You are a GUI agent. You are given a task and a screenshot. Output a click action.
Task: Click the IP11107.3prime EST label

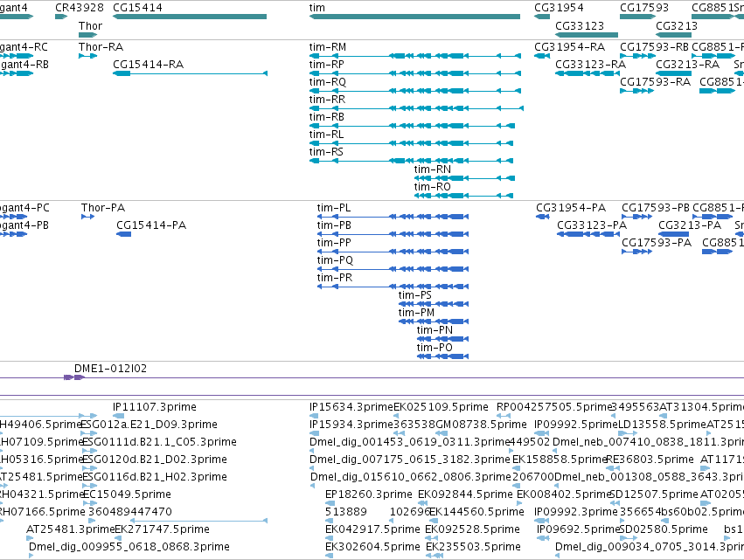click(155, 407)
